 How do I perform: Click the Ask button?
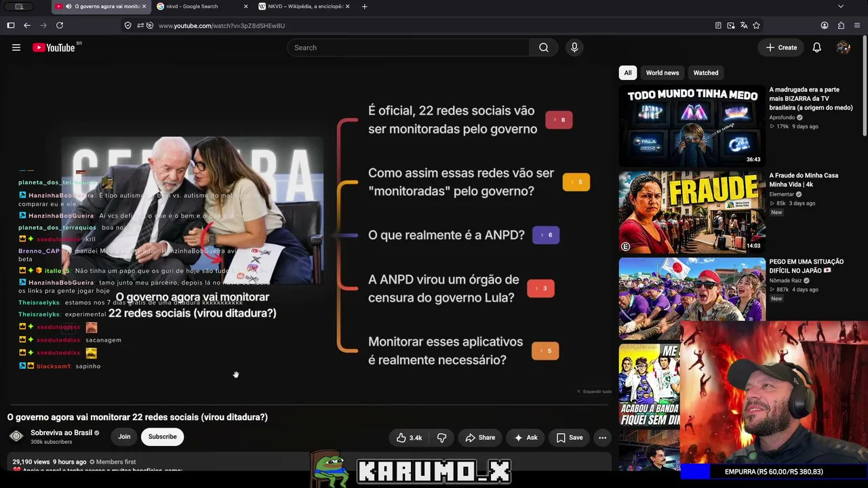point(526,438)
